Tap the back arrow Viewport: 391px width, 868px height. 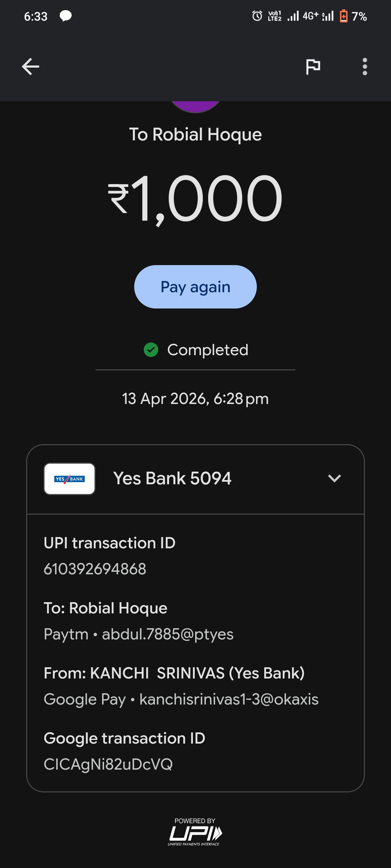click(30, 67)
